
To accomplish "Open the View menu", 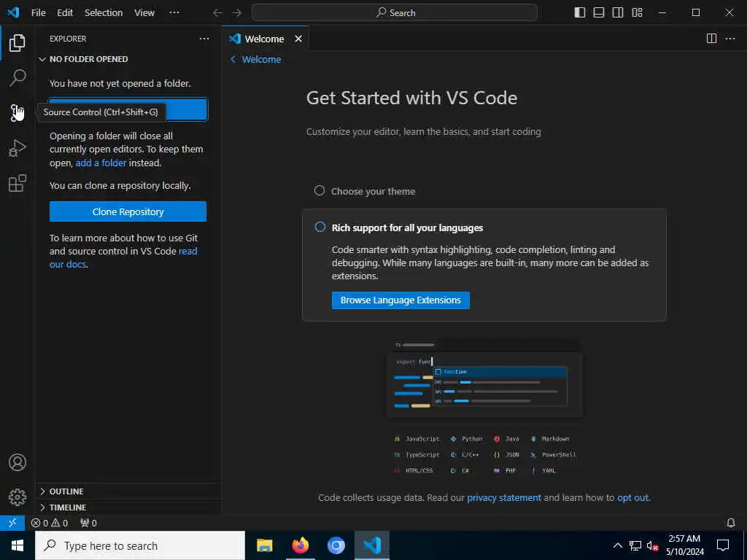I will [144, 13].
